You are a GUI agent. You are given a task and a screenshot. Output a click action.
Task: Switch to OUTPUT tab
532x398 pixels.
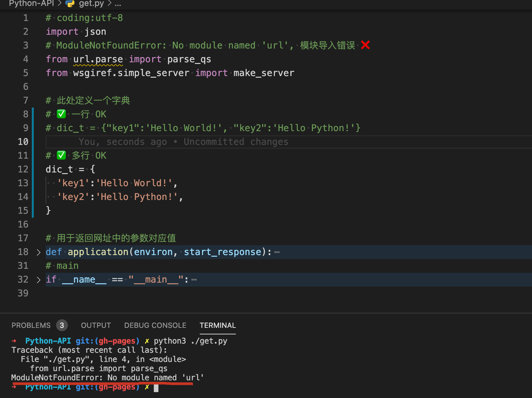point(96,325)
